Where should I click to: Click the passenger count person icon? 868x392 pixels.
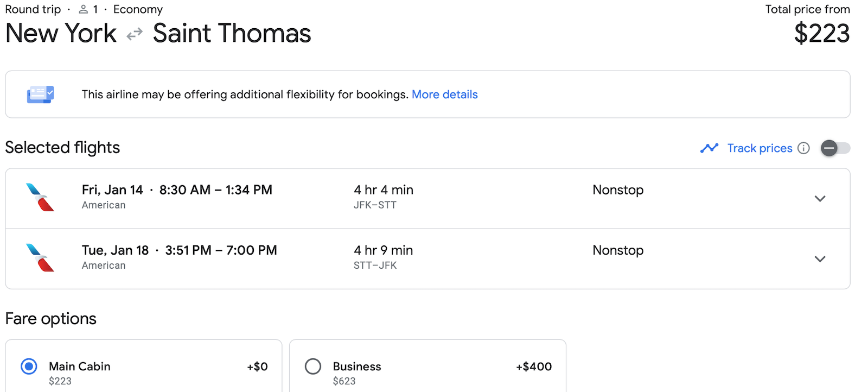pos(84,9)
